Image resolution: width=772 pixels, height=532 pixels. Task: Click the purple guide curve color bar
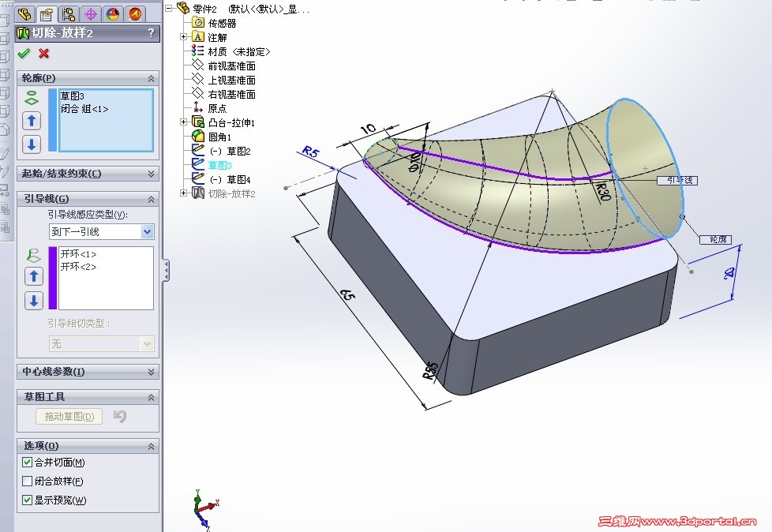tap(53, 278)
